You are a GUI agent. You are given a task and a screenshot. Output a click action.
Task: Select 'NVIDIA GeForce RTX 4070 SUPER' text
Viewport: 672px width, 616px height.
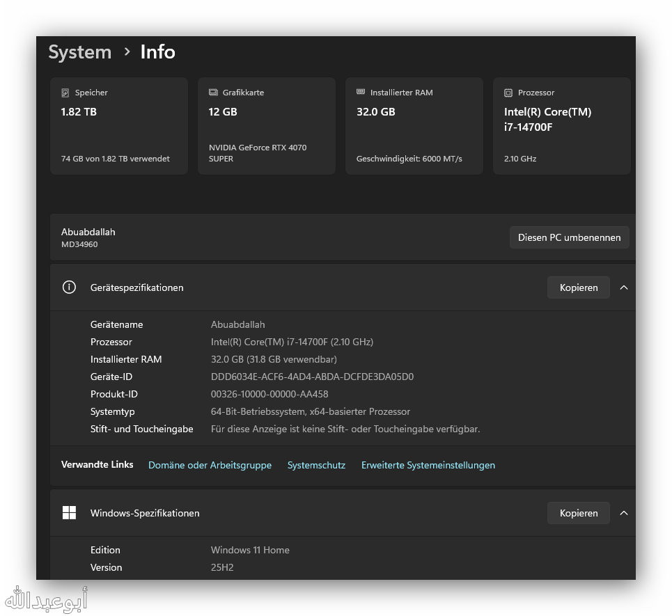click(x=258, y=153)
